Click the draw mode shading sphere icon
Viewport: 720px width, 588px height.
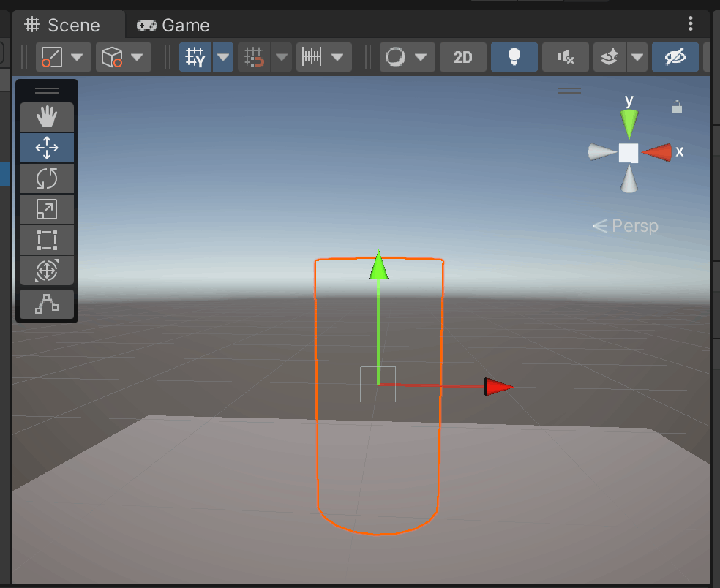pos(395,57)
